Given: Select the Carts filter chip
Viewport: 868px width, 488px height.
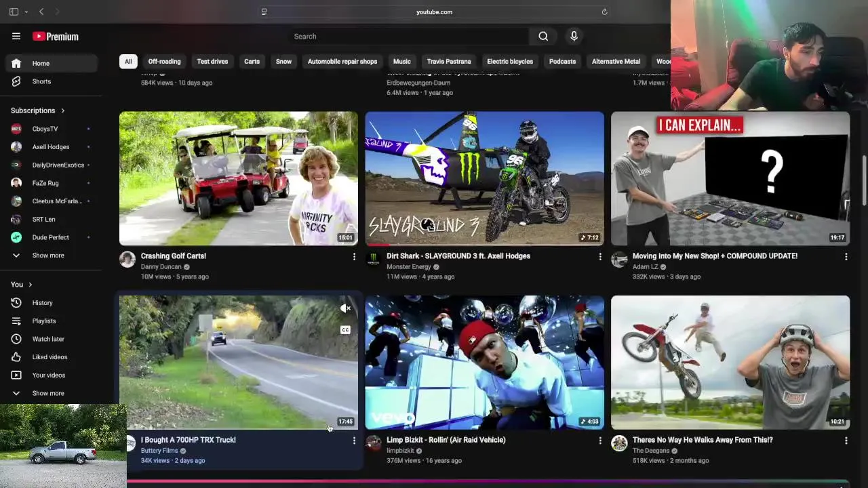Looking at the screenshot, I should point(252,62).
